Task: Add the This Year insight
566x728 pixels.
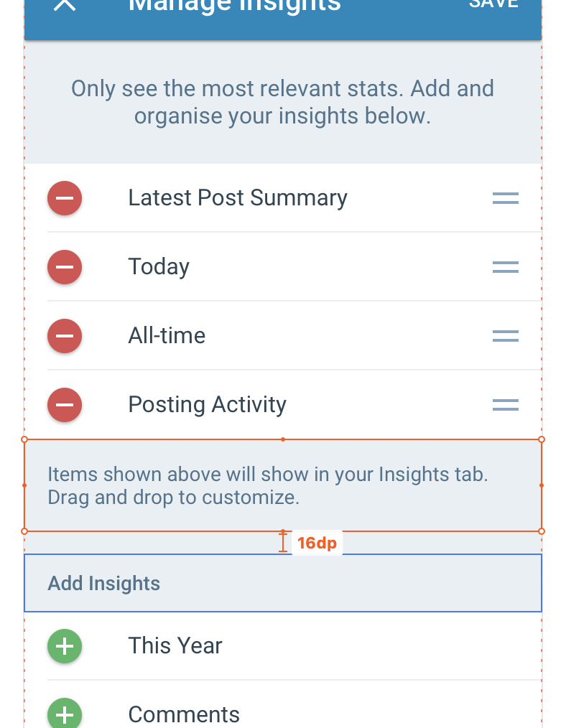Action: 65,646
